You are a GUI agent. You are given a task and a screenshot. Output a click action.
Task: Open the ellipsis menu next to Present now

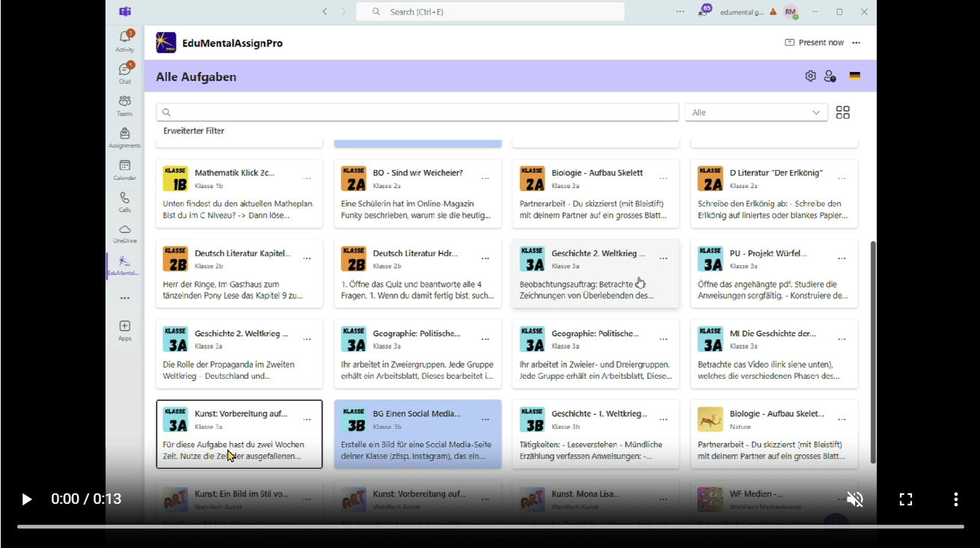tap(856, 43)
